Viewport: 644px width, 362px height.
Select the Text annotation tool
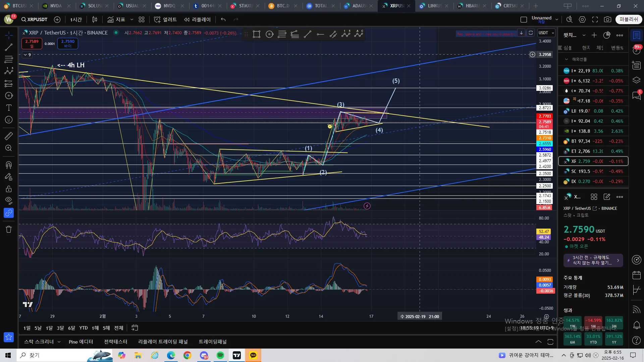pyautogui.click(x=9, y=108)
